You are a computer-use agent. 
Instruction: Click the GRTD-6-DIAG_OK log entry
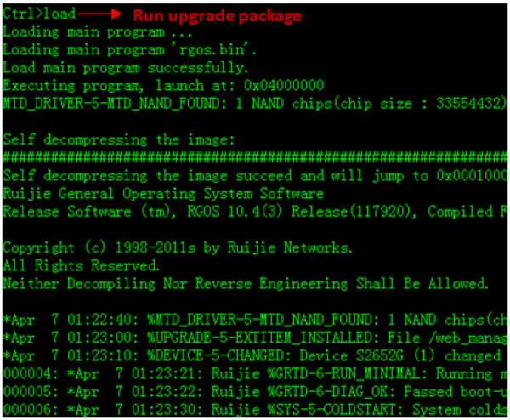255,392
